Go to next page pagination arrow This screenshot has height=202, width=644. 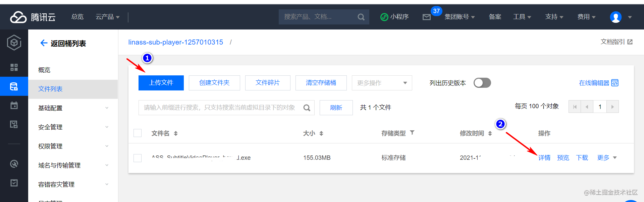612,107
